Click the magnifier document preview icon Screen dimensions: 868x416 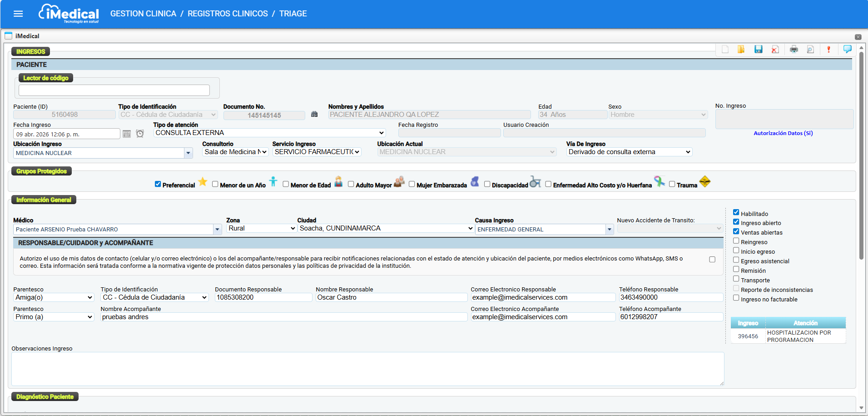coord(810,50)
